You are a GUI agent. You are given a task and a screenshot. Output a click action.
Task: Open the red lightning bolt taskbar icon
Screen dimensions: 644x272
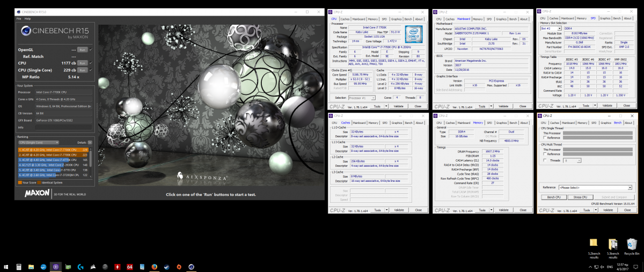coord(117,267)
